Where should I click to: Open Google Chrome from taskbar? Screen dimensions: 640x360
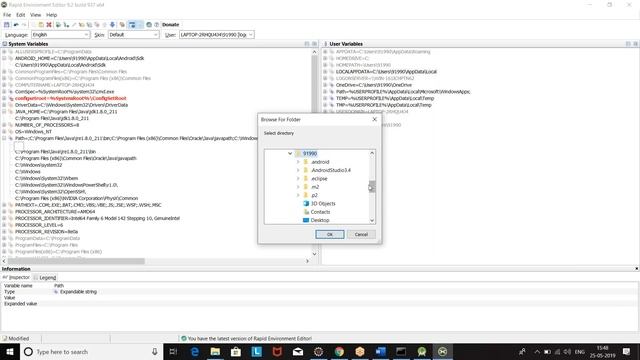(x=339, y=352)
